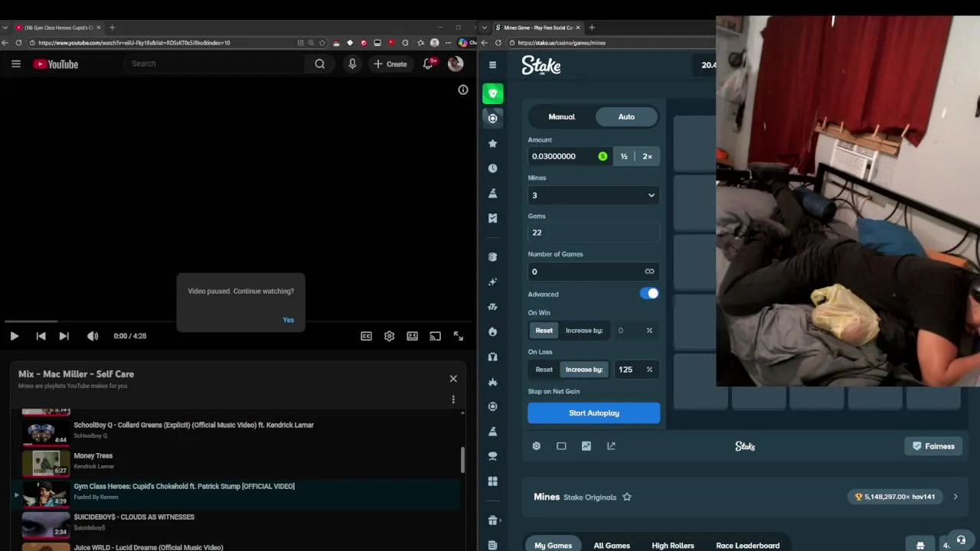Click the playlist panel scrollbar
Viewport: 980px width, 551px height.
462,459
